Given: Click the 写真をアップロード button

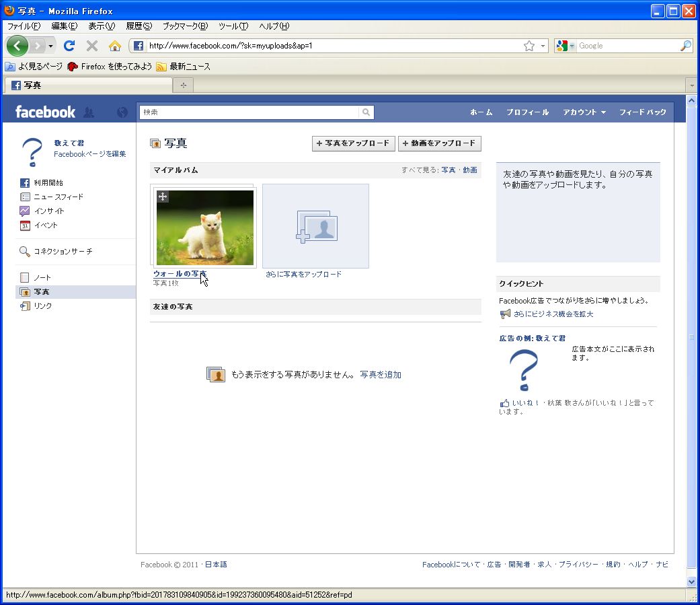Looking at the screenshot, I should click(353, 143).
